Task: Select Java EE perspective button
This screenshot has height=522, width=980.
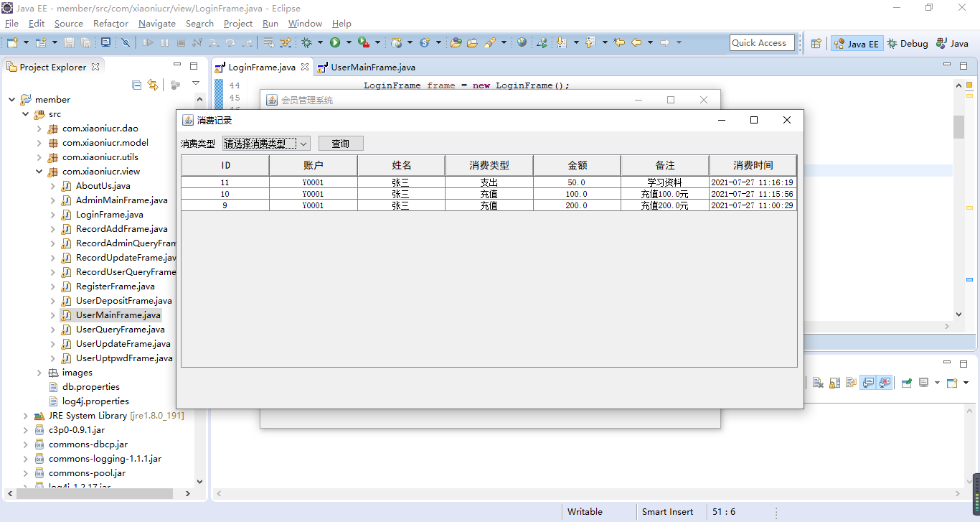Action: click(x=855, y=44)
